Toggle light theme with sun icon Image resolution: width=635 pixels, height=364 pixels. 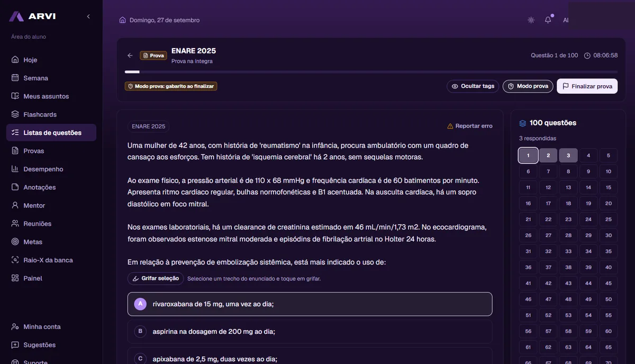pyautogui.click(x=531, y=20)
